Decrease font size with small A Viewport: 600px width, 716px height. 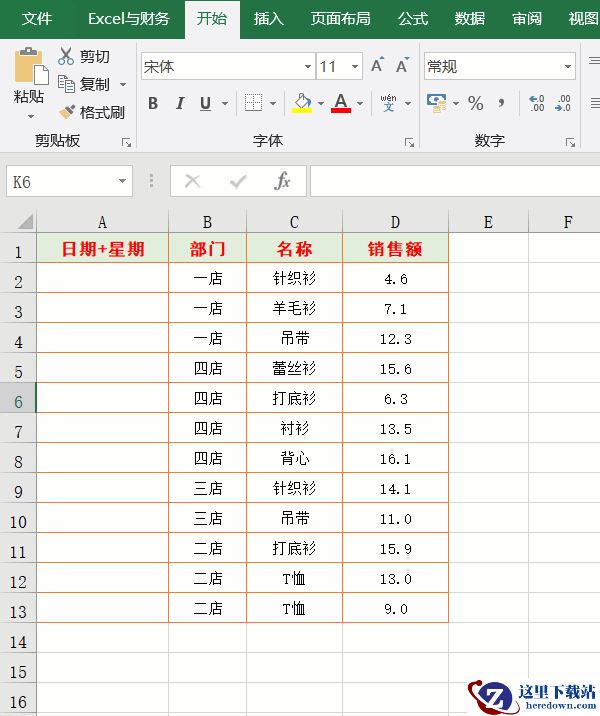[x=402, y=66]
